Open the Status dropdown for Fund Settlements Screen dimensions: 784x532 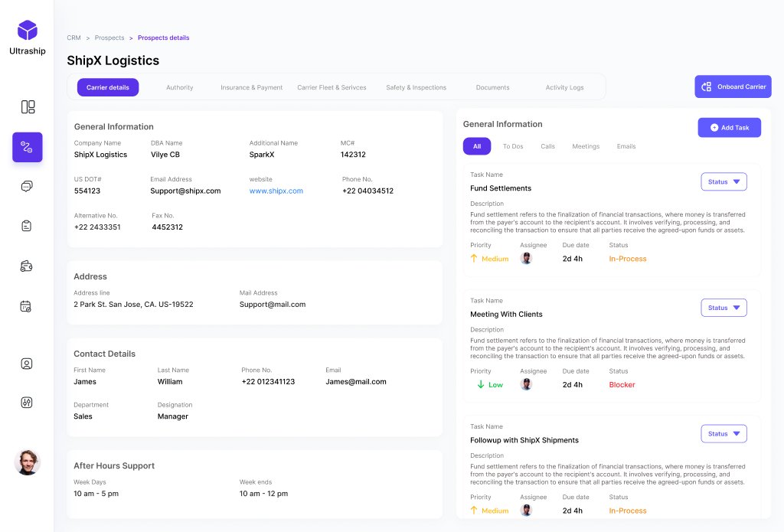point(724,182)
